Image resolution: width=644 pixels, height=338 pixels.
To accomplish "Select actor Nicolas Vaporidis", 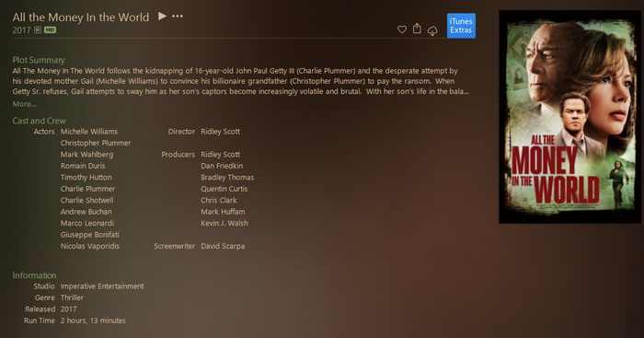I will pos(90,246).
